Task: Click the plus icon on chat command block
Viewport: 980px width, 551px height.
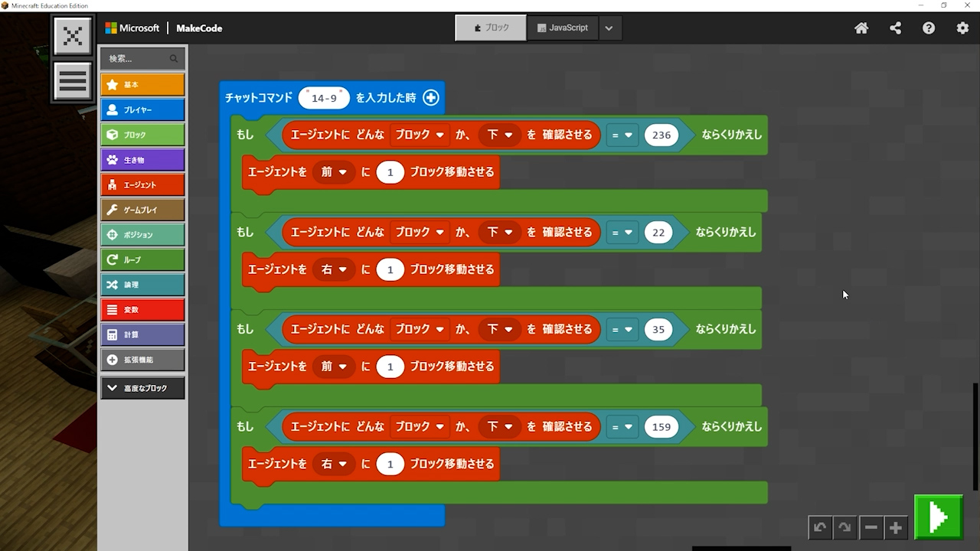Action: (431, 98)
